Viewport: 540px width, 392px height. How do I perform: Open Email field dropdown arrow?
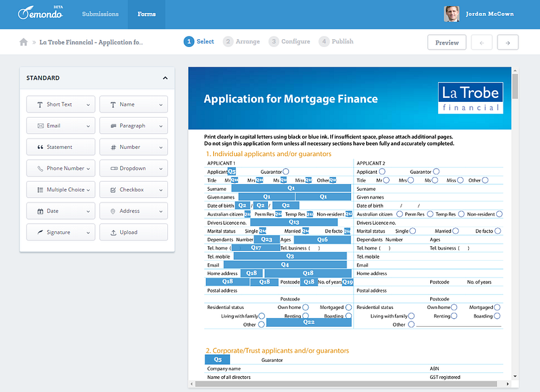pyautogui.click(x=88, y=126)
